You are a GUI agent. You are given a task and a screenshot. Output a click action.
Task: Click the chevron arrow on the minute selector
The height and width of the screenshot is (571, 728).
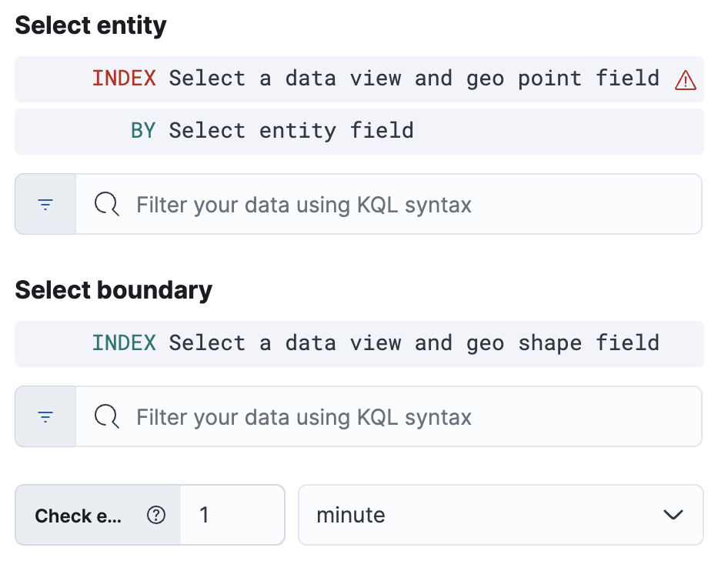(x=673, y=515)
